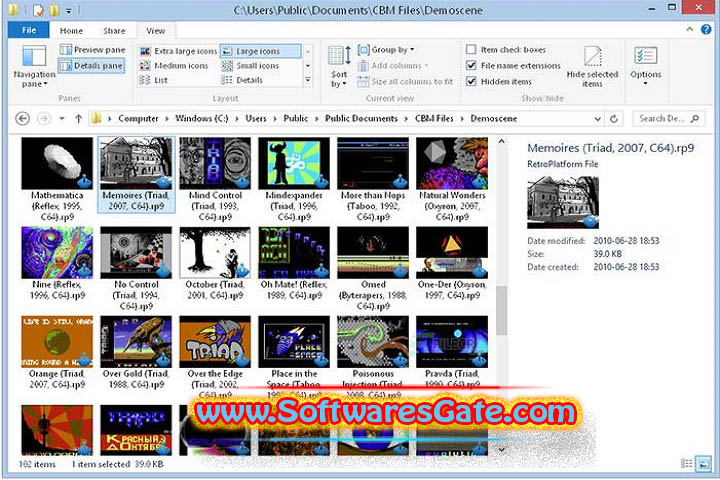Toggle the Details pane
This screenshot has height=480, width=720.
tap(91, 66)
